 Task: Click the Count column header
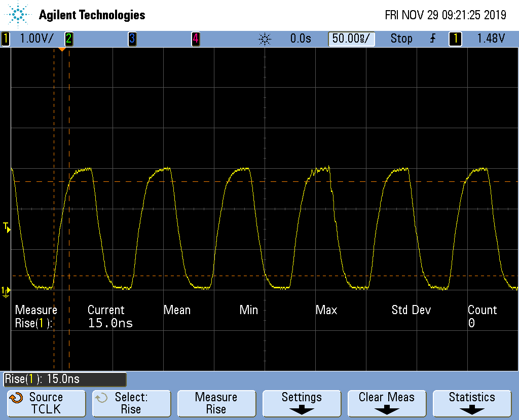483,310
